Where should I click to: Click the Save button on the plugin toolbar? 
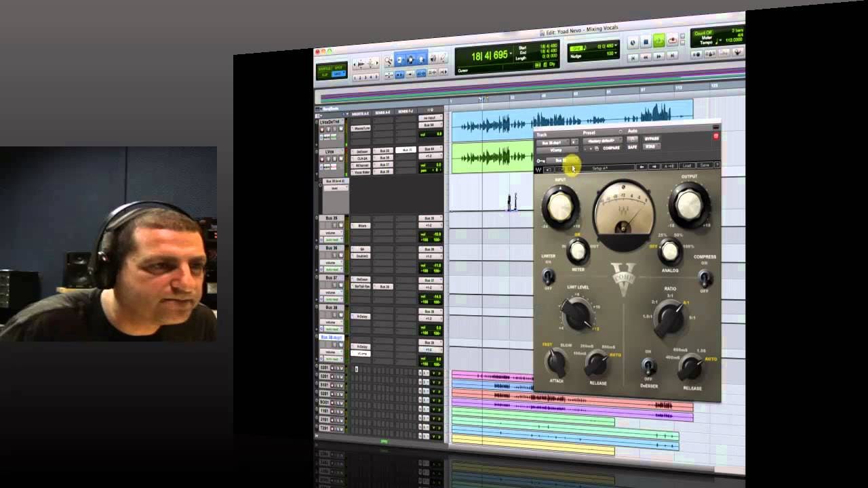(705, 165)
